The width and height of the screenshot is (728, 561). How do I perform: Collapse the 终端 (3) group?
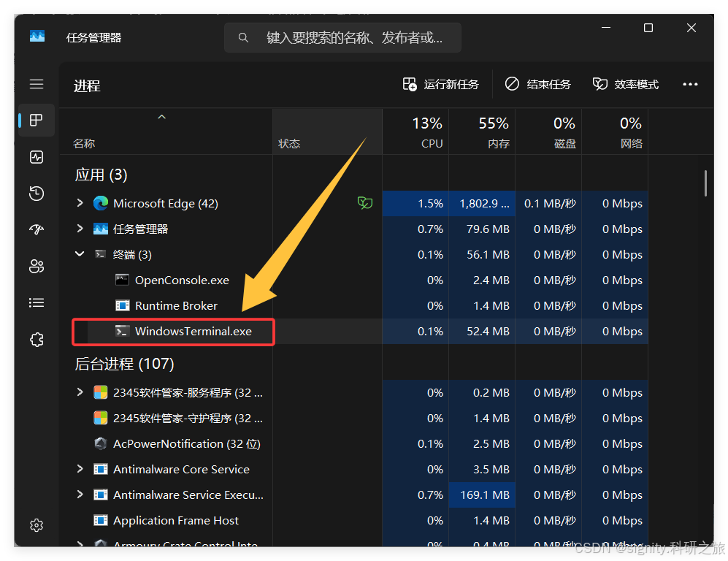80,254
